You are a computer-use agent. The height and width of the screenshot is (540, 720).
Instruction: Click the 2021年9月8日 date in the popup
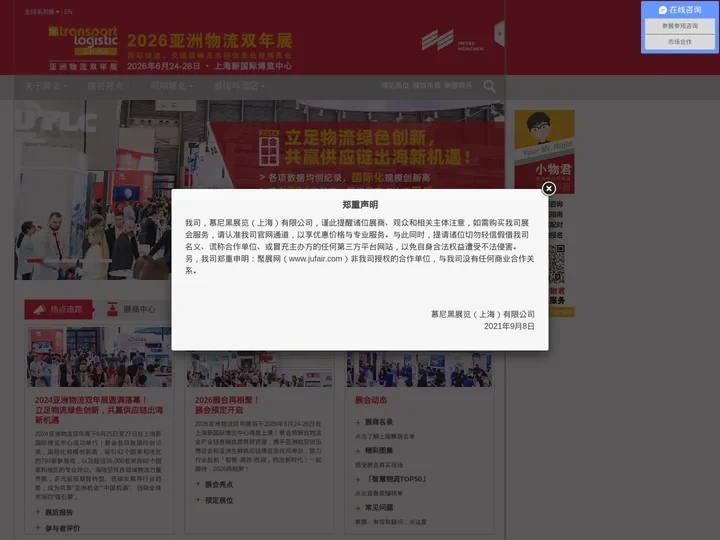tap(509, 326)
